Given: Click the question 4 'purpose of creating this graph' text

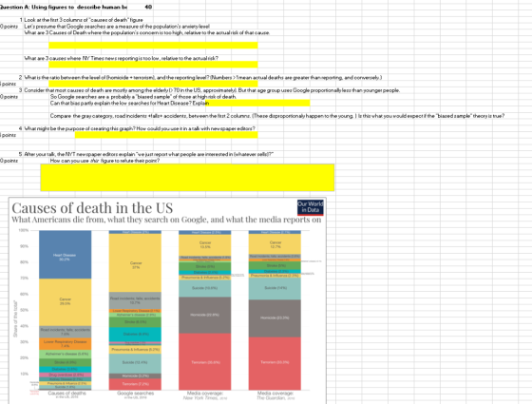Looking at the screenshot, I should [x=140, y=128].
